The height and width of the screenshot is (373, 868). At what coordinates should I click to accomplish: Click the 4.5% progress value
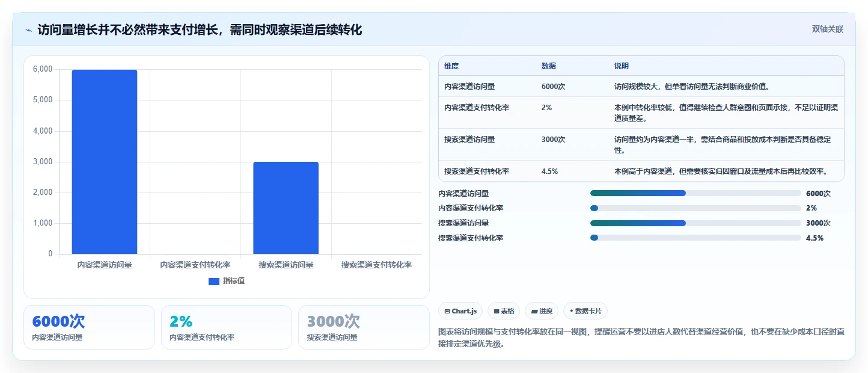coord(815,238)
